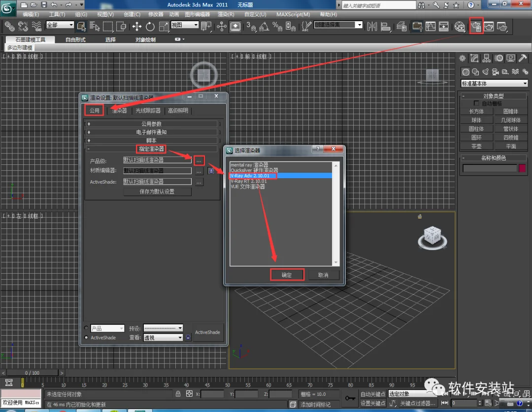Expand the 公用参数 rollout

[x=151, y=124]
